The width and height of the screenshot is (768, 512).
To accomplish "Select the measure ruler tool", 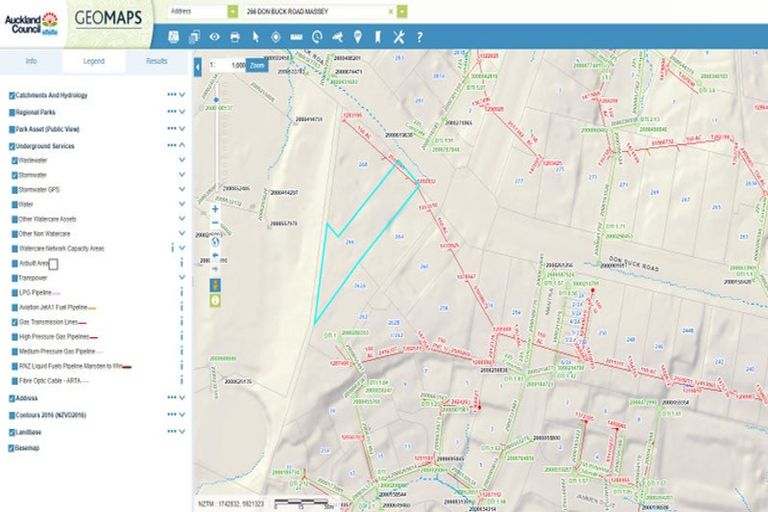I will tap(296, 37).
